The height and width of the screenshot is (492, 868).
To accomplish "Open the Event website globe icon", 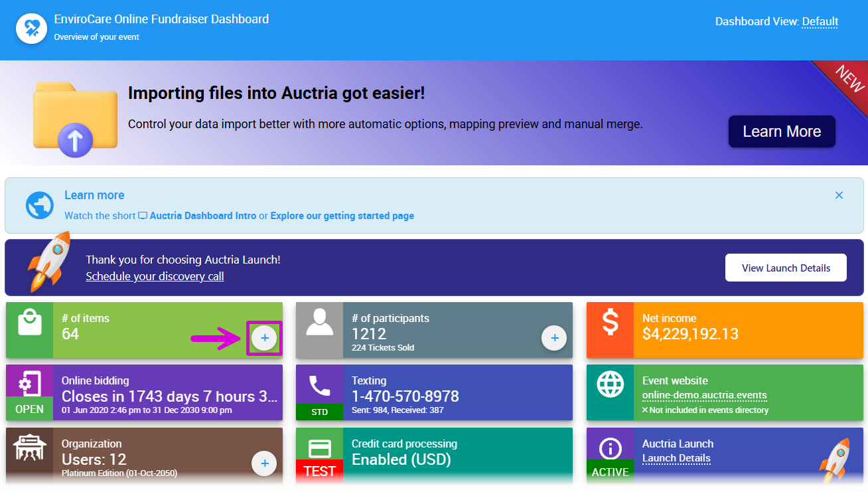I will pyautogui.click(x=610, y=384).
